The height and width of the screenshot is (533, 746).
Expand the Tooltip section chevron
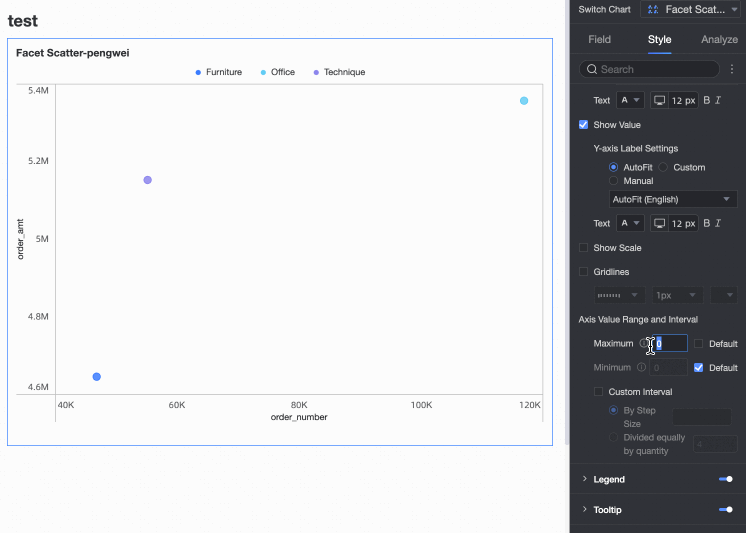click(x=585, y=510)
